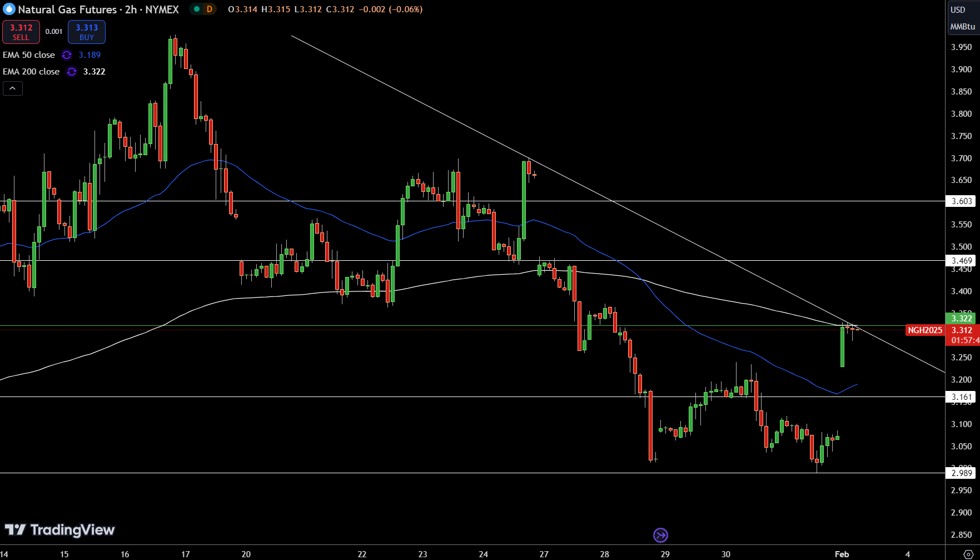This screenshot has width=980, height=560.
Task: Select the high value H3.315 in header
Action: click(276, 9)
